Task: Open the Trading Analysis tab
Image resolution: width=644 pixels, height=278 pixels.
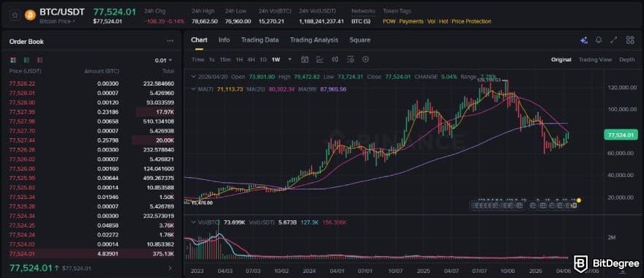Action: 314,40
